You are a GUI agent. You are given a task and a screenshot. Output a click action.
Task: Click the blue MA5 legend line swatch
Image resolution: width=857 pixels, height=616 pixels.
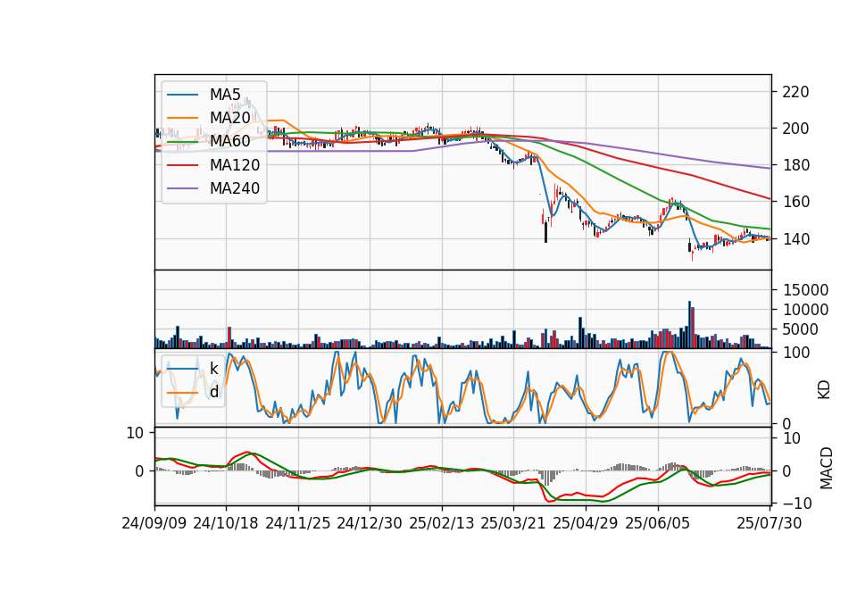coord(182,95)
